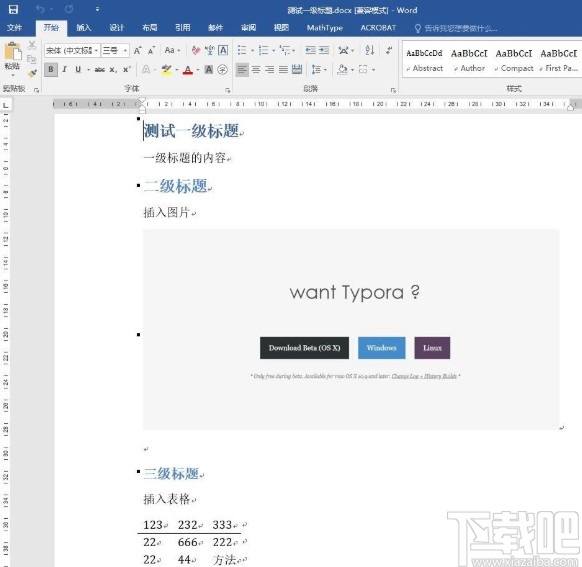The width and height of the screenshot is (582, 567).
Task: Apply distributed alignment
Action: [x=297, y=69]
